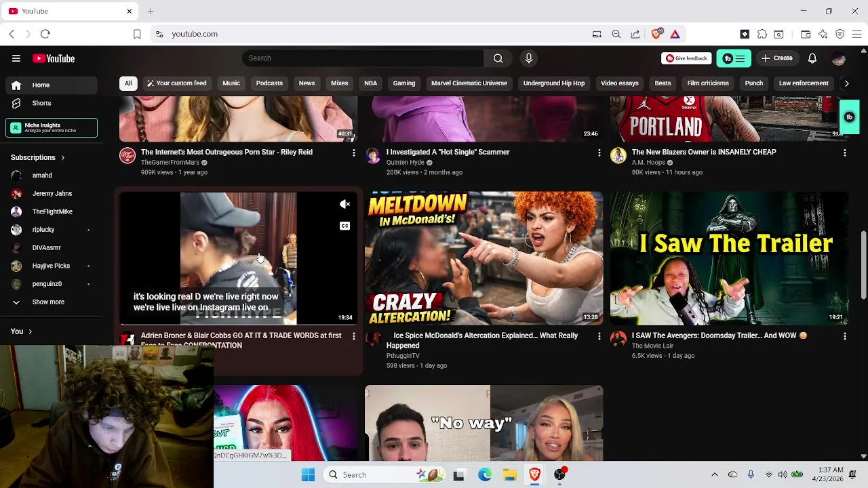Select the Your custom feed chip
The height and width of the screenshot is (488, 868).
tap(176, 83)
